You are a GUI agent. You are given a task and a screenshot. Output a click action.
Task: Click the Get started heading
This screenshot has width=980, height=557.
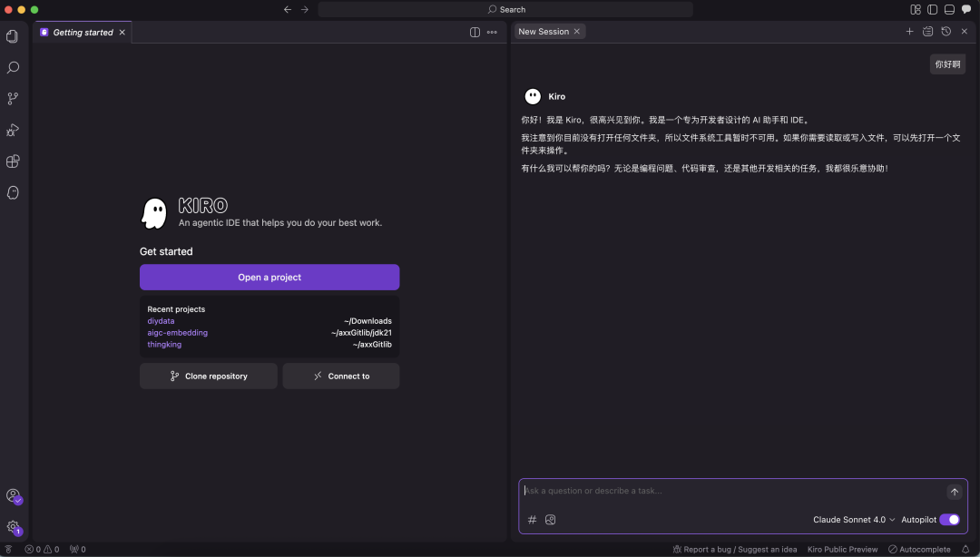(x=166, y=251)
